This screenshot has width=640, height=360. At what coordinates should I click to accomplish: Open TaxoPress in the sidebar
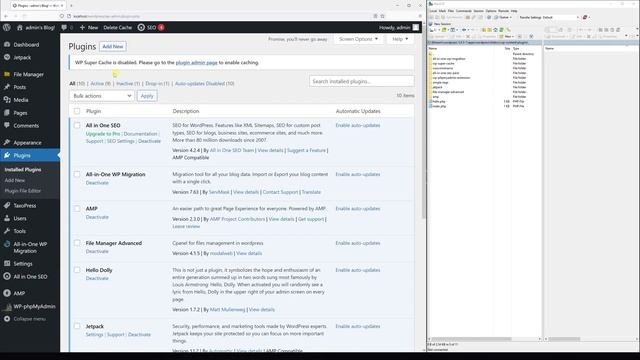point(24,206)
